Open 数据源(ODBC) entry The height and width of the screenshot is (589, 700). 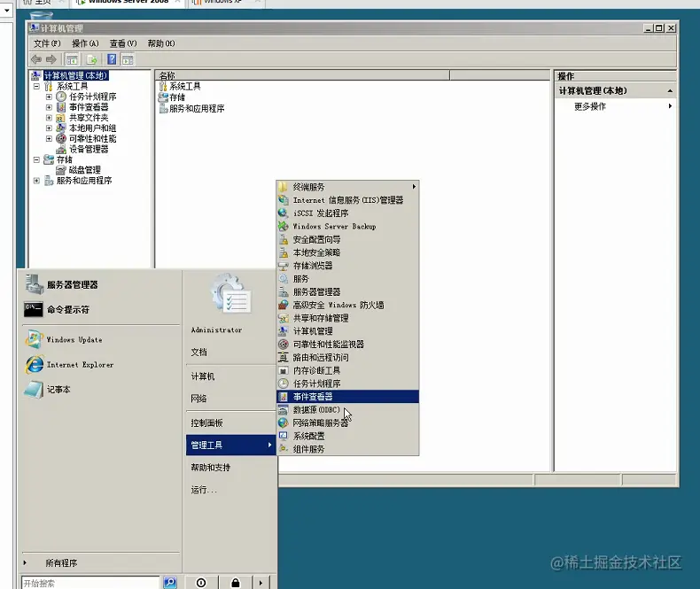coord(347,409)
